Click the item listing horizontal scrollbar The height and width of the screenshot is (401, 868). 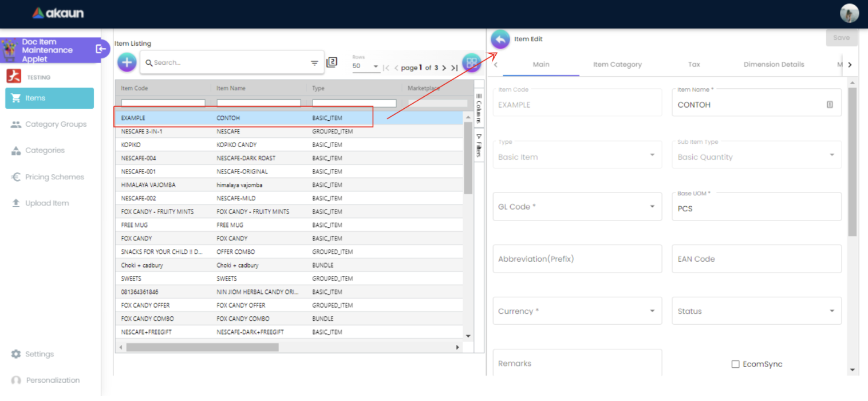pos(202,347)
